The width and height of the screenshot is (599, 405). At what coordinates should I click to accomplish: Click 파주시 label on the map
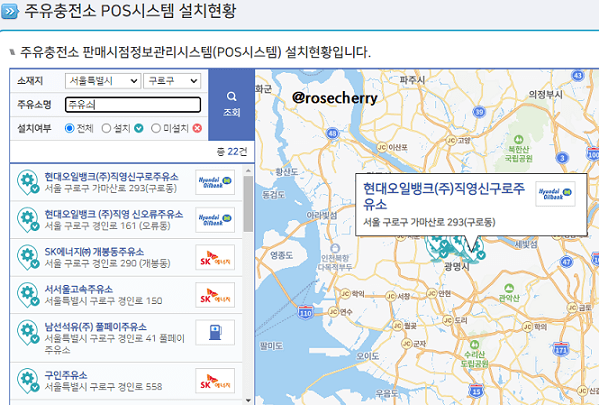coord(412,80)
